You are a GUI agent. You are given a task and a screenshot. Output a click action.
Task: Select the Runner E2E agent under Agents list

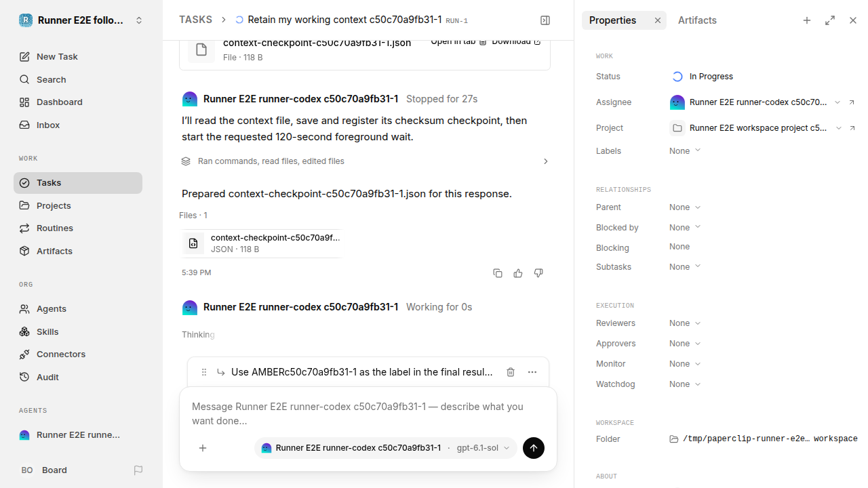[x=78, y=435]
